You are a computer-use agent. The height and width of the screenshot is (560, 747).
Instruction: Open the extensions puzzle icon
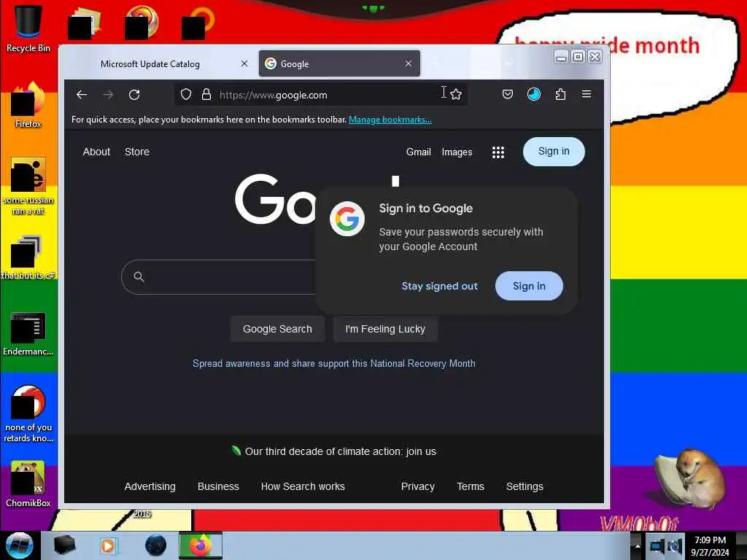pyautogui.click(x=560, y=94)
